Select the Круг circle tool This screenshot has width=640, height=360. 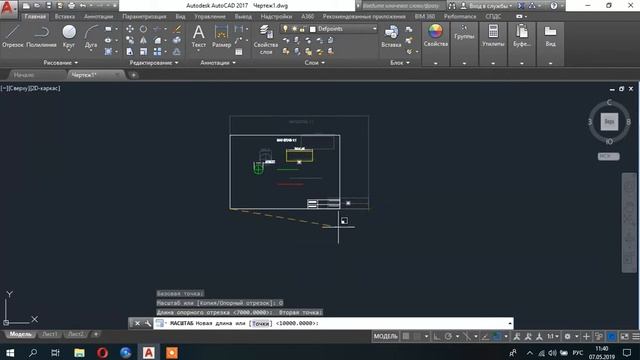point(69,37)
